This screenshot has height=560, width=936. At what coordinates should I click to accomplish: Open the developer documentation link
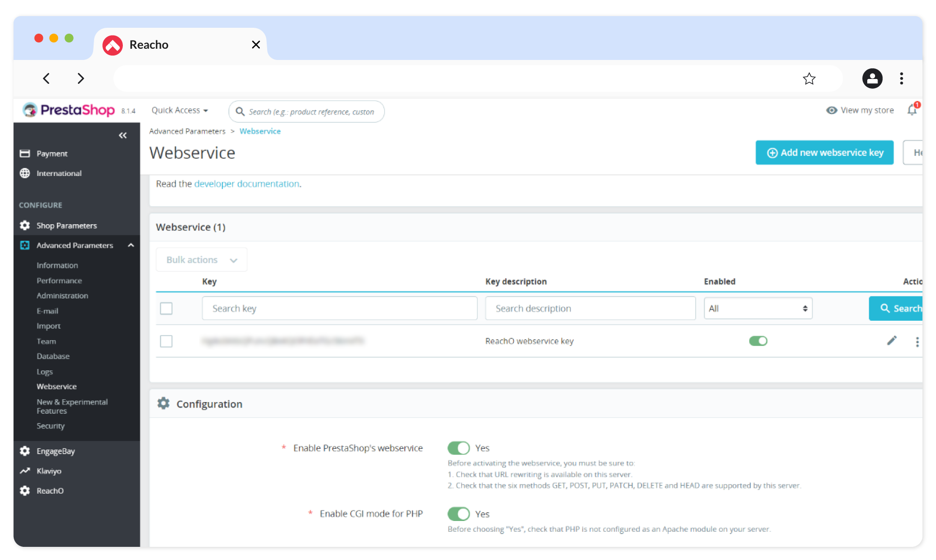(247, 184)
